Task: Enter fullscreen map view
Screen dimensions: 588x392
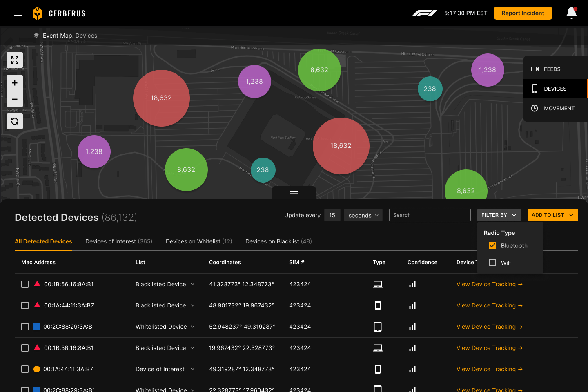Action: pyautogui.click(x=15, y=60)
